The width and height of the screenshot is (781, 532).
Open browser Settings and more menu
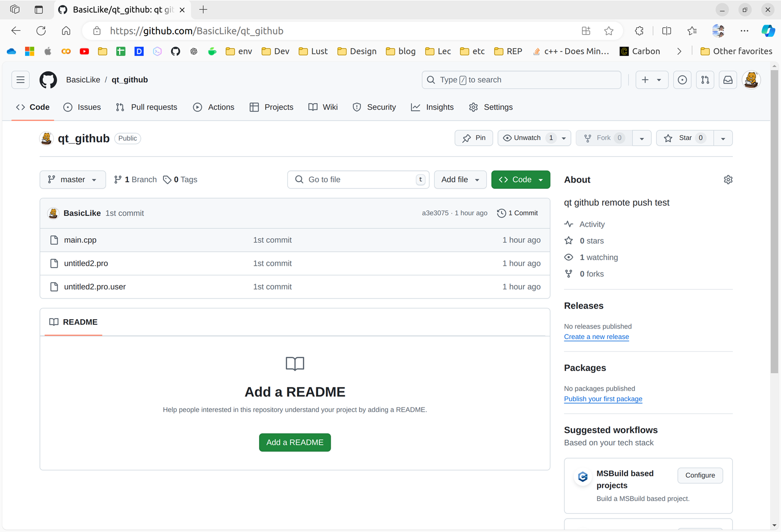tap(744, 31)
